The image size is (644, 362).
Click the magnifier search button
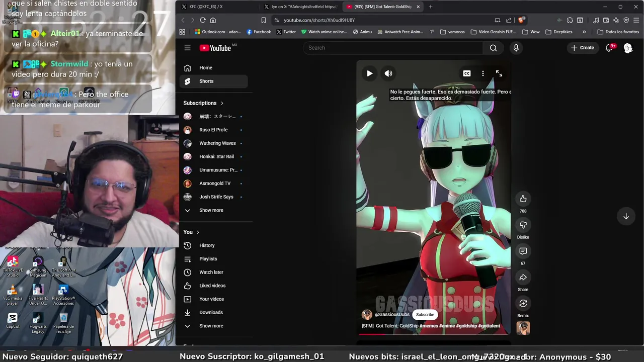493,48
